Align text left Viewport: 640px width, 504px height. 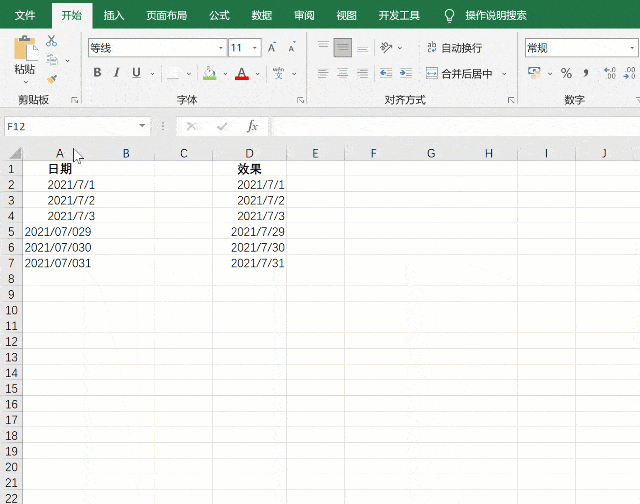(x=323, y=73)
